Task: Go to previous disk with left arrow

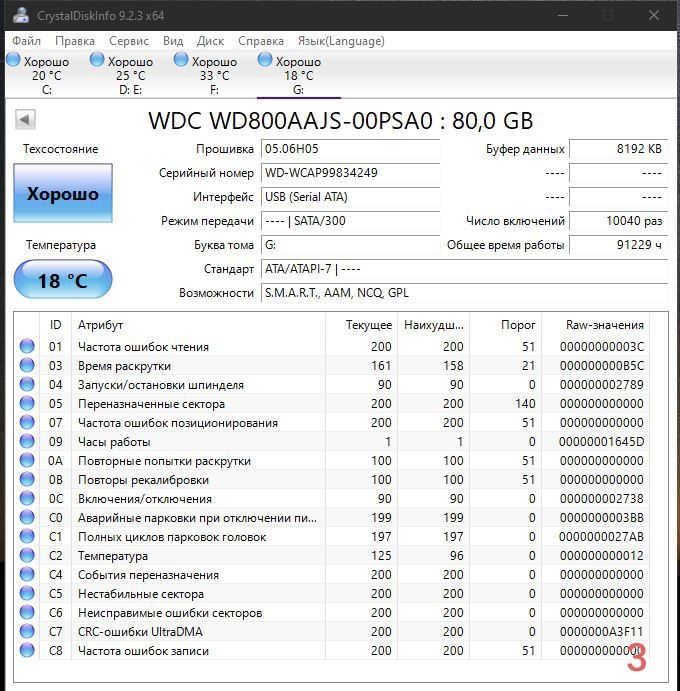Action: tap(25, 119)
